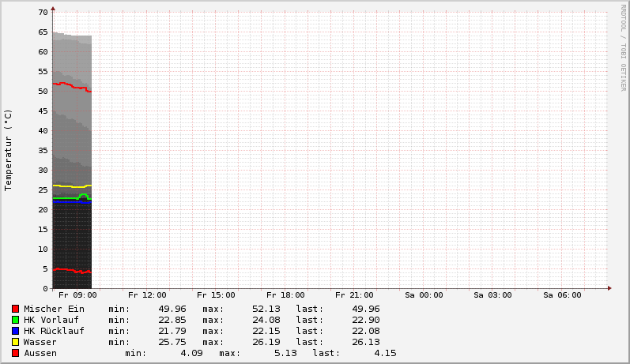
Task: Click the RRDTOOL / TOBI OETIKER watermark
Action: click(623, 47)
